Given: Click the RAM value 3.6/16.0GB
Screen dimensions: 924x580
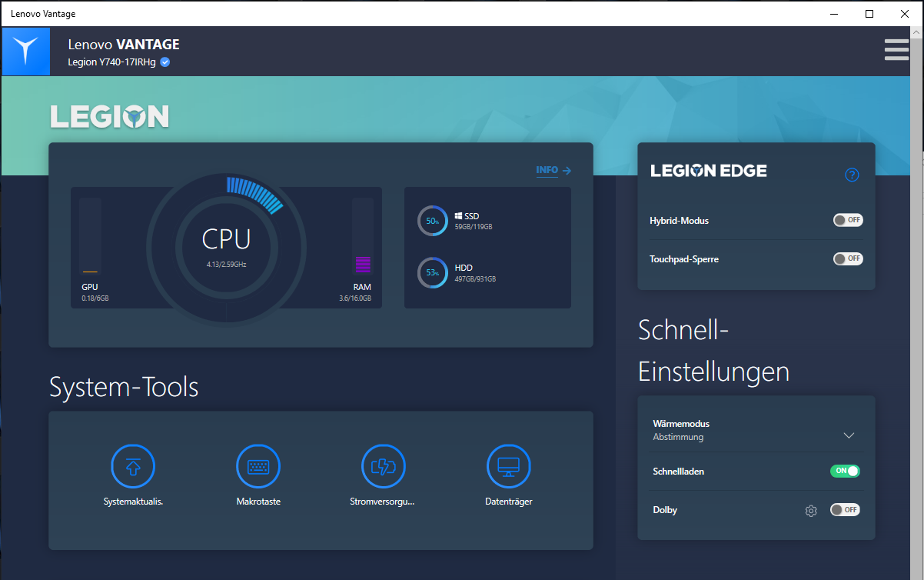Looking at the screenshot, I should tap(355, 298).
